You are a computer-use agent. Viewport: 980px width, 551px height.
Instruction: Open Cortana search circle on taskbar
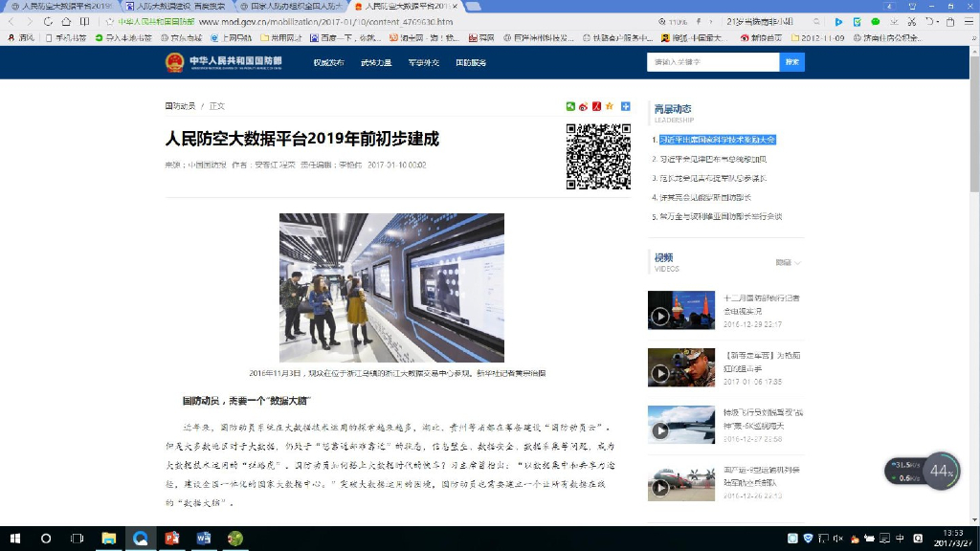(46, 538)
